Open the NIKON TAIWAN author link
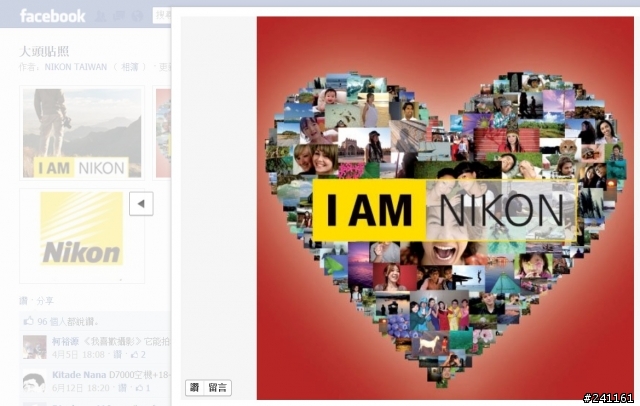Screen dimensions: 640x406 [x=76, y=67]
